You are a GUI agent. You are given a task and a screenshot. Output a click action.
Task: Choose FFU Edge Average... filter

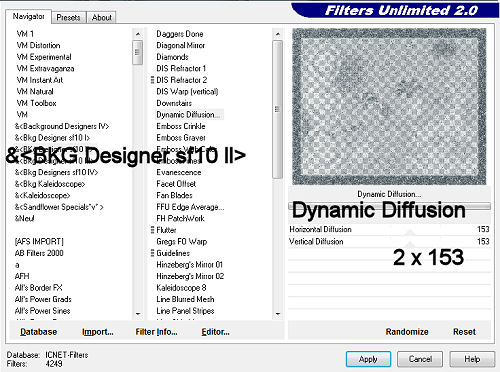click(x=190, y=207)
